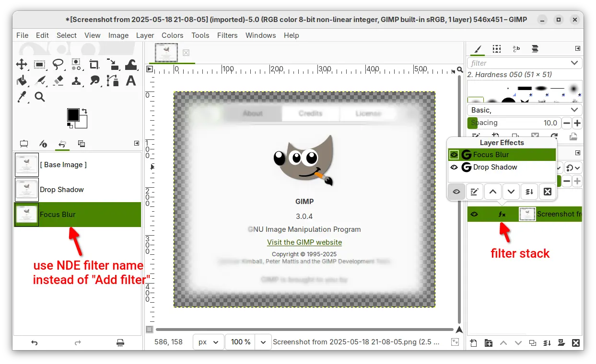Delete layer using bottom panel X icon
The width and height of the screenshot is (596, 364).
[x=576, y=343]
